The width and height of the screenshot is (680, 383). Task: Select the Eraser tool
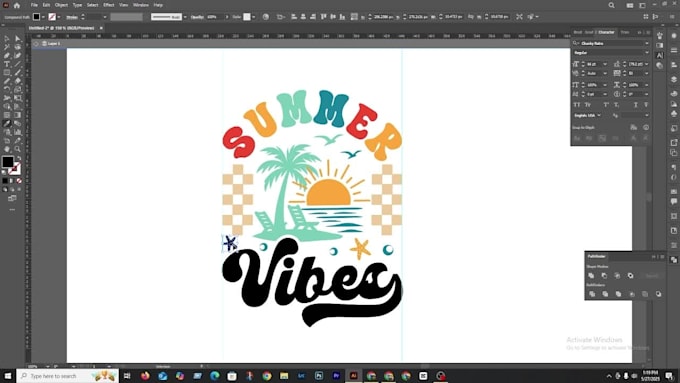click(17, 81)
